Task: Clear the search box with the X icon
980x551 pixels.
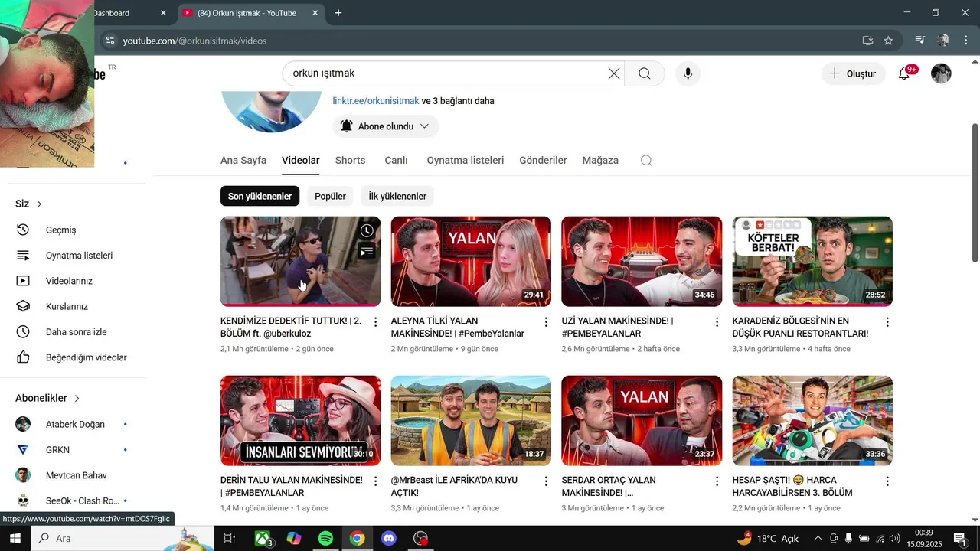Action: tap(614, 73)
